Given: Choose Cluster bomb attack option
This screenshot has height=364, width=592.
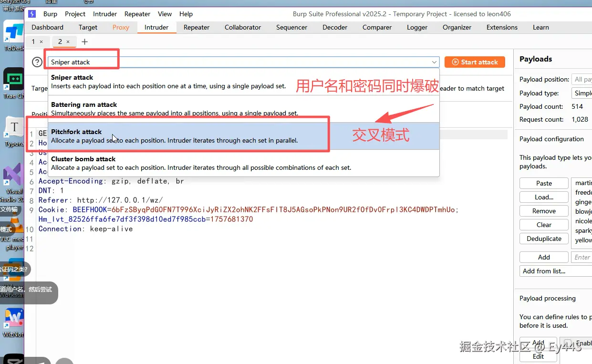Looking at the screenshot, I should (x=243, y=163).
